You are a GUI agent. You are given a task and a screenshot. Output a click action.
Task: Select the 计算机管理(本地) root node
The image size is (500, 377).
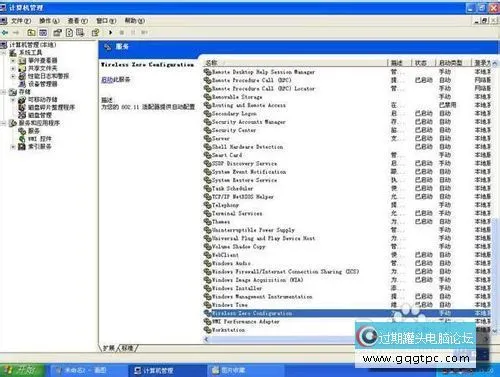(x=33, y=45)
